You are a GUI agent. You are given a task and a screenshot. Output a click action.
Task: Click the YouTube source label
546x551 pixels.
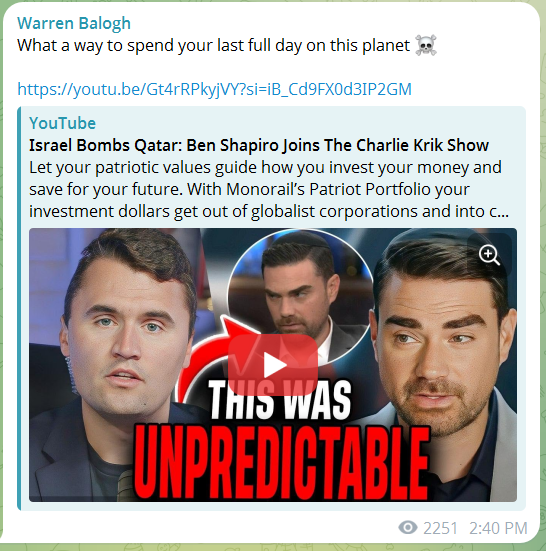[62, 123]
